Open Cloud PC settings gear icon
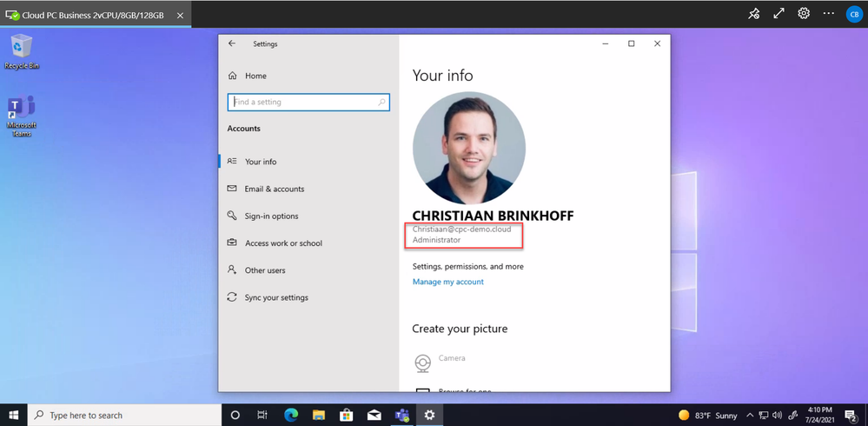Image resolution: width=868 pixels, height=426 pixels. pyautogui.click(x=804, y=14)
